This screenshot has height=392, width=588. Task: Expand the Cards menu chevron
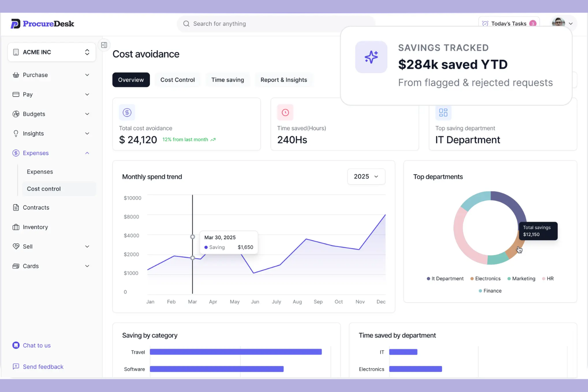pyautogui.click(x=87, y=266)
